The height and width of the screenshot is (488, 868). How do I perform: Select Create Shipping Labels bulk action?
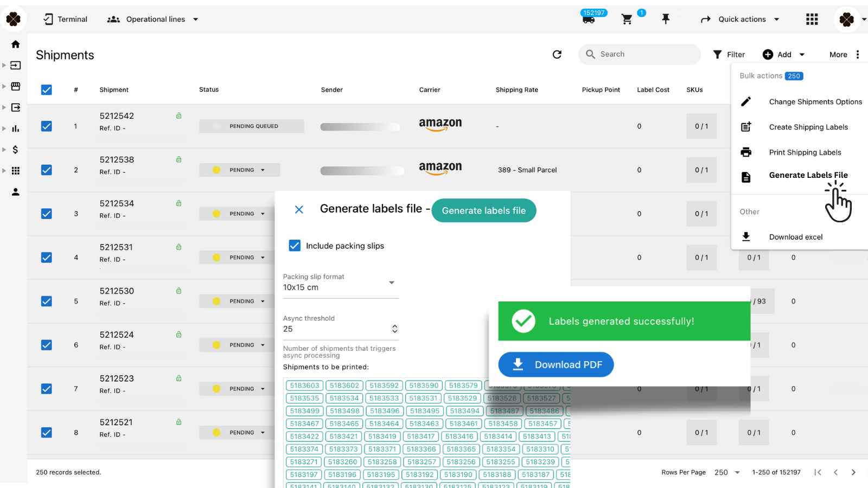click(808, 127)
